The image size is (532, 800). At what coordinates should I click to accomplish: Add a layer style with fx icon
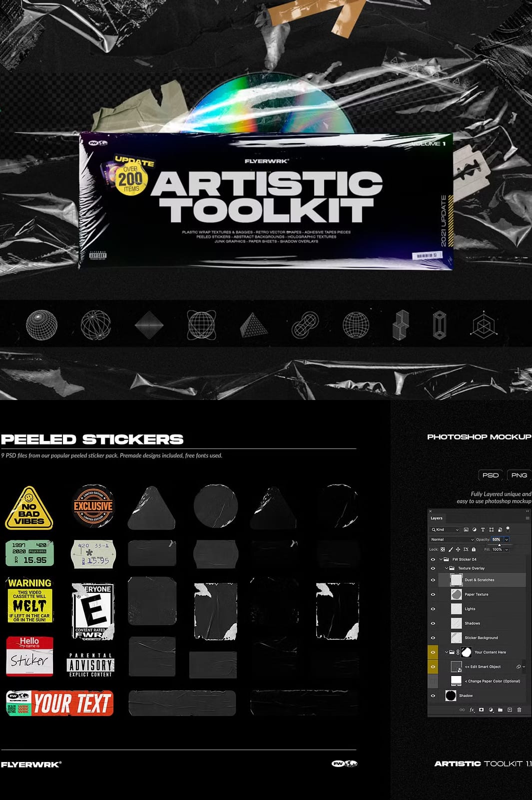(472, 710)
